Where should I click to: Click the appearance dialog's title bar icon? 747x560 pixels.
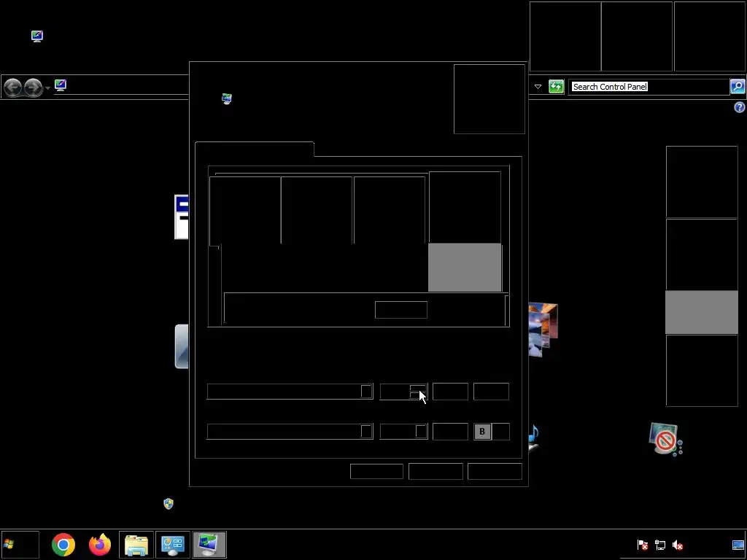[227, 99]
